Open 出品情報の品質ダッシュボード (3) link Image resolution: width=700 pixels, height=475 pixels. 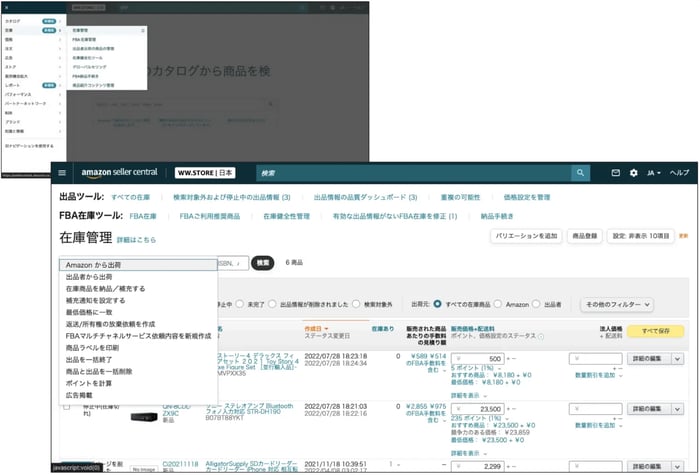(366, 197)
